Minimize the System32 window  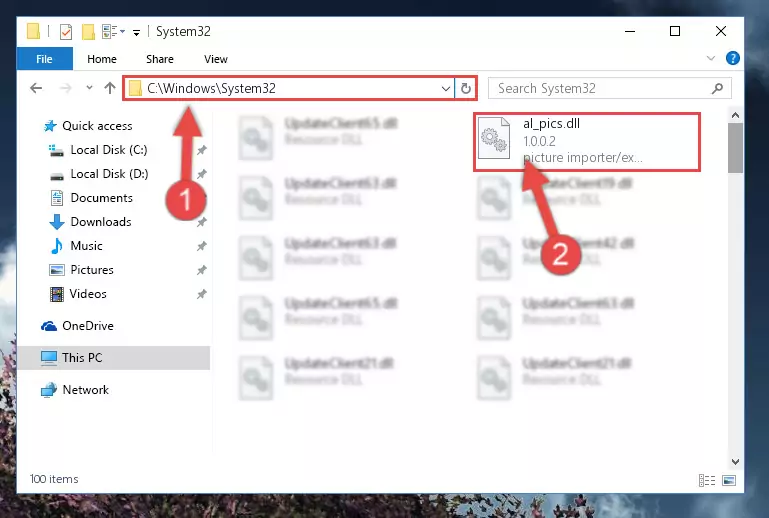tap(630, 31)
